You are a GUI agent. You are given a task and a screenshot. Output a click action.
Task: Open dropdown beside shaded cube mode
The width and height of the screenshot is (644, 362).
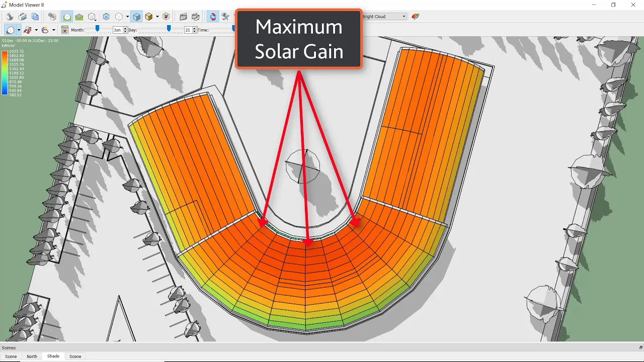19,30
